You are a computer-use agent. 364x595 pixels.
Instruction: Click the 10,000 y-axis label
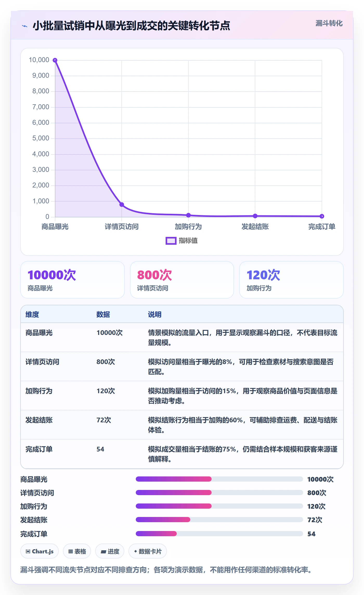39,60
